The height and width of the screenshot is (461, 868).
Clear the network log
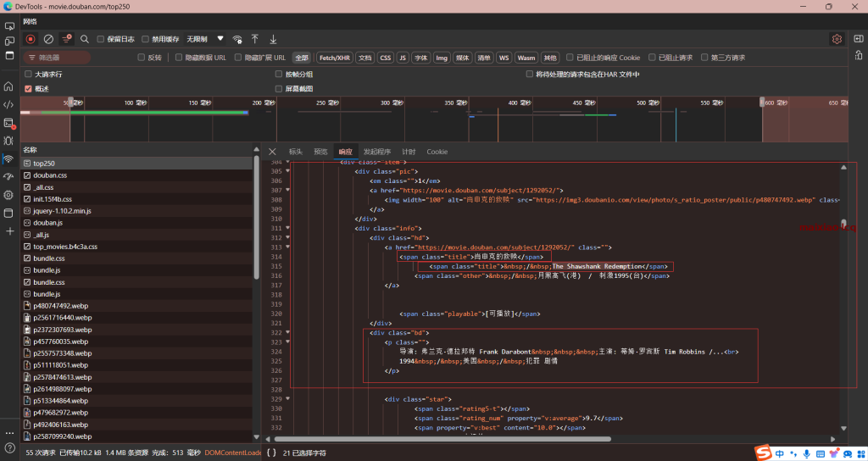[x=48, y=39]
